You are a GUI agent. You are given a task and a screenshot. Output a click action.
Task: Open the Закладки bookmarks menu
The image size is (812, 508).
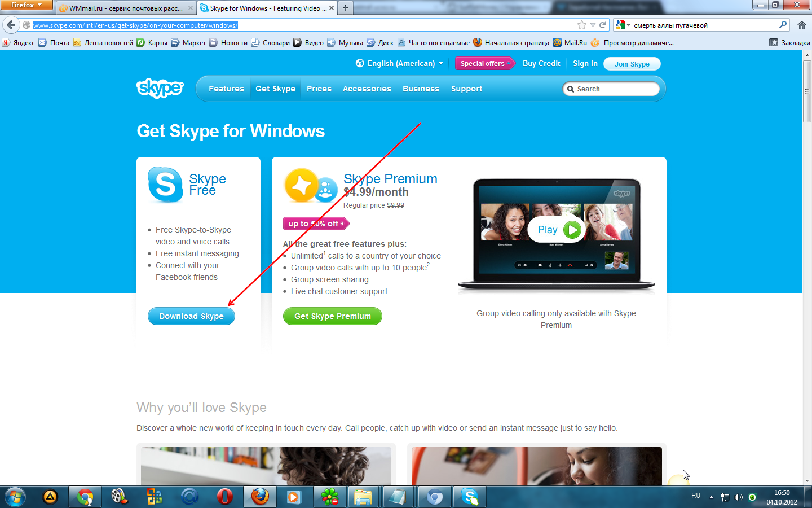(789, 42)
